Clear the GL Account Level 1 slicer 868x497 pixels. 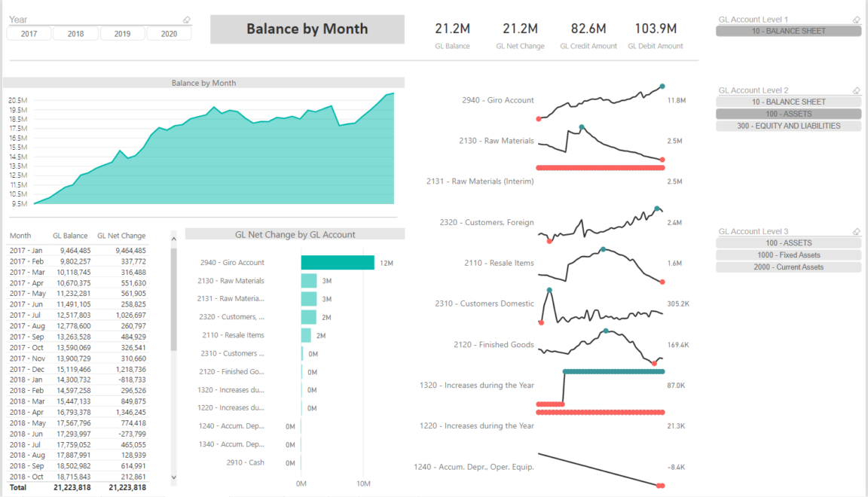tap(856, 19)
